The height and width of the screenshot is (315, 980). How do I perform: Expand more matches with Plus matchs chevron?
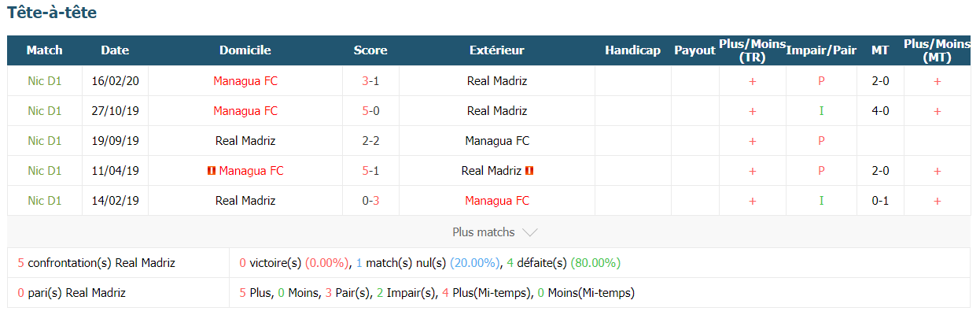click(530, 232)
